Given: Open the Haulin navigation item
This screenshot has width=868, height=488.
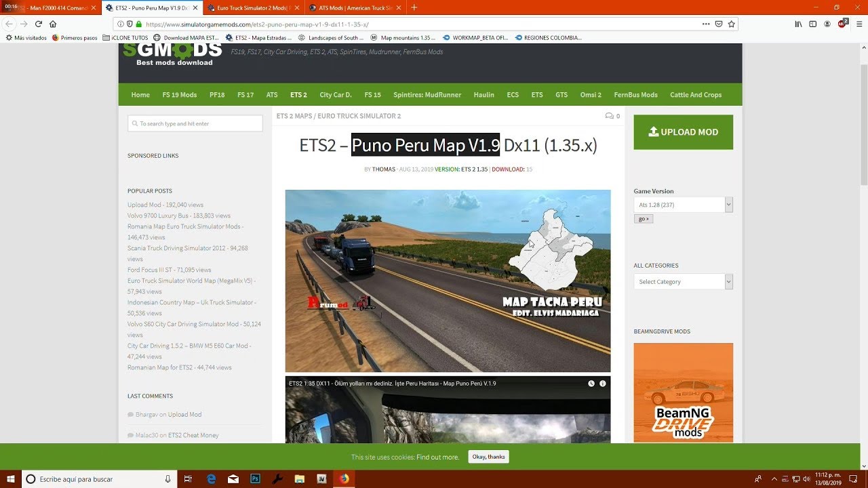Looking at the screenshot, I should [x=484, y=95].
